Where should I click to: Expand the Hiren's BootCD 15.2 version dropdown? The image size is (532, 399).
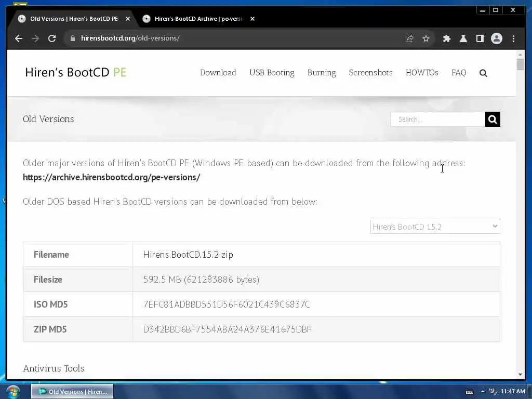tap(435, 227)
